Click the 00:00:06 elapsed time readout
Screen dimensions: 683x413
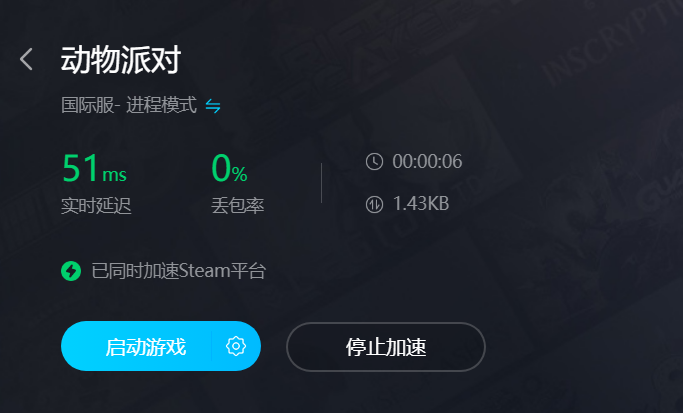427,162
